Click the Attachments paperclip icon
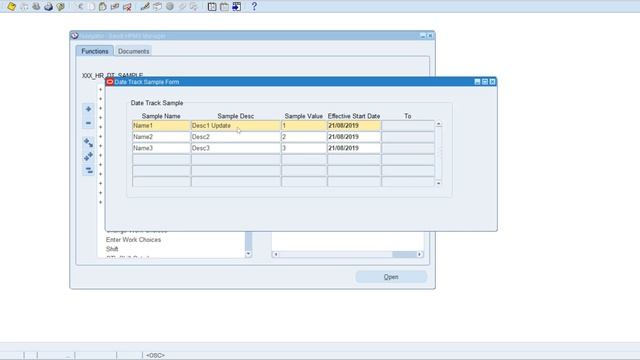This screenshot has height=360, width=640. click(x=182, y=7)
